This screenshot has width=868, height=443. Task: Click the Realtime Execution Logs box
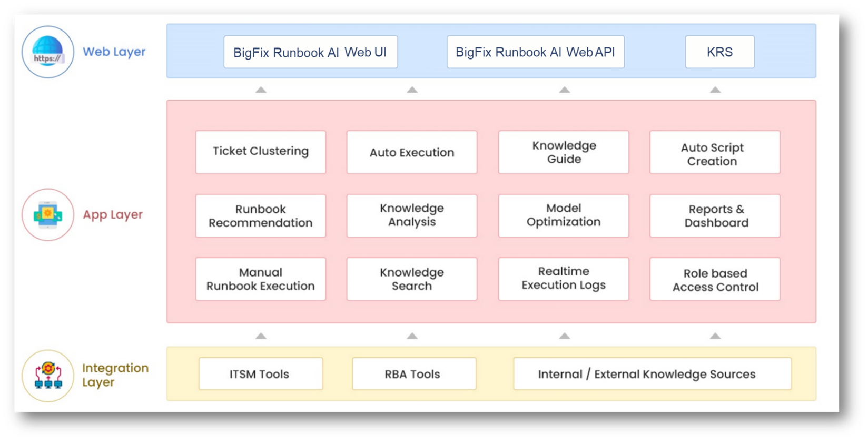[564, 279]
